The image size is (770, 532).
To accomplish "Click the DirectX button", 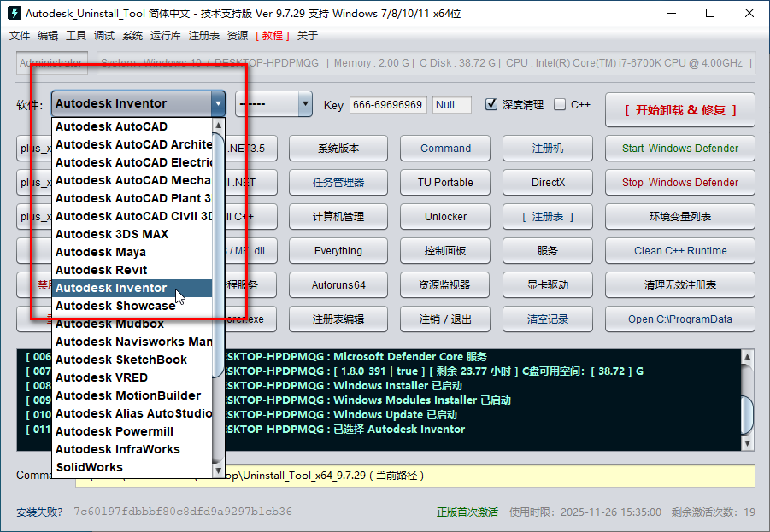I will (548, 182).
